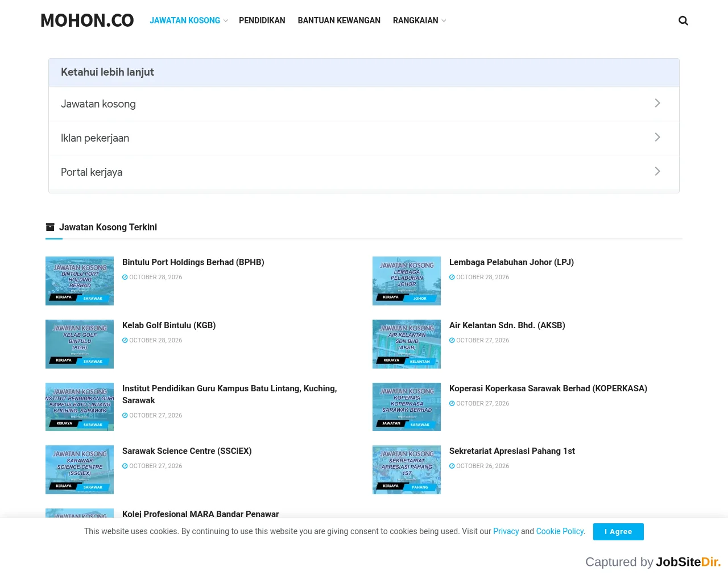This screenshot has width=728, height=579.
Task: Open the Portal kerjaya row chevron
Action: tap(657, 171)
